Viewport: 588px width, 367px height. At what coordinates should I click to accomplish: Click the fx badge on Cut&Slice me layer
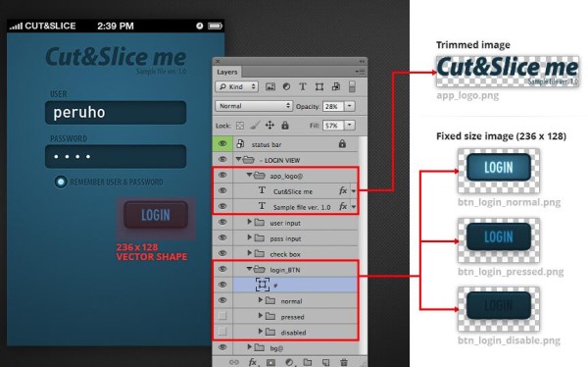pyautogui.click(x=343, y=190)
